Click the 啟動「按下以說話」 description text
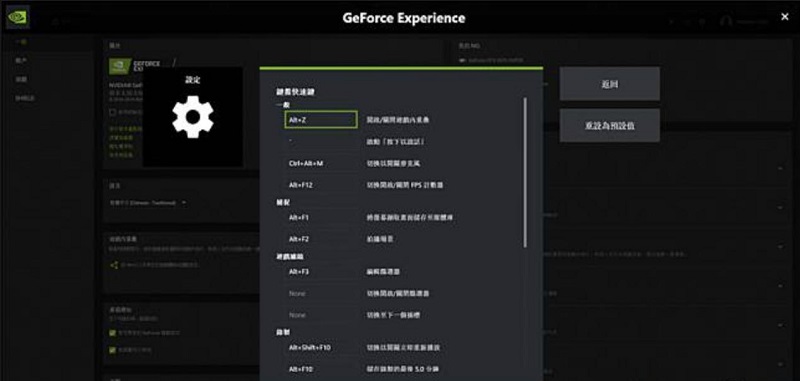800x381 pixels. (395, 142)
